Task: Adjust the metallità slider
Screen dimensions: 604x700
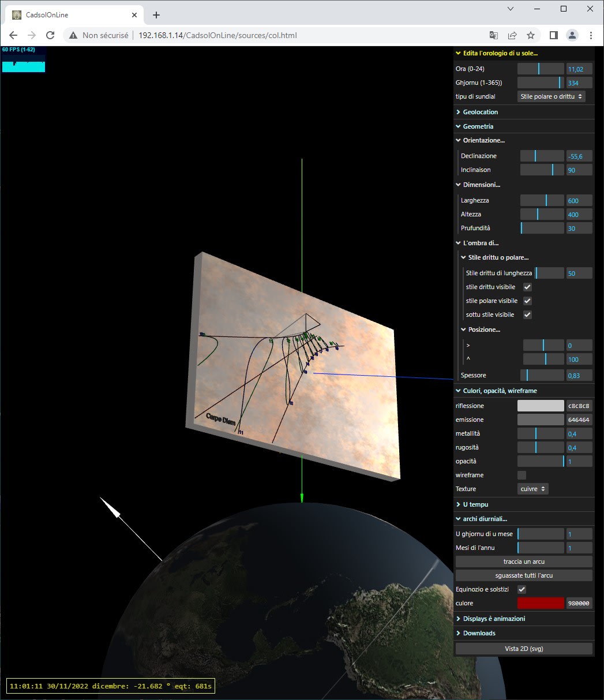Action: click(x=541, y=433)
